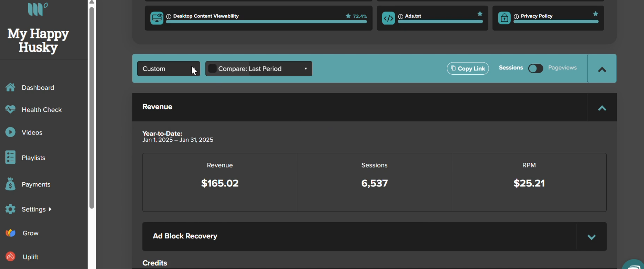
Task: Click the Revenue $165.02 card
Action: click(x=220, y=182)
